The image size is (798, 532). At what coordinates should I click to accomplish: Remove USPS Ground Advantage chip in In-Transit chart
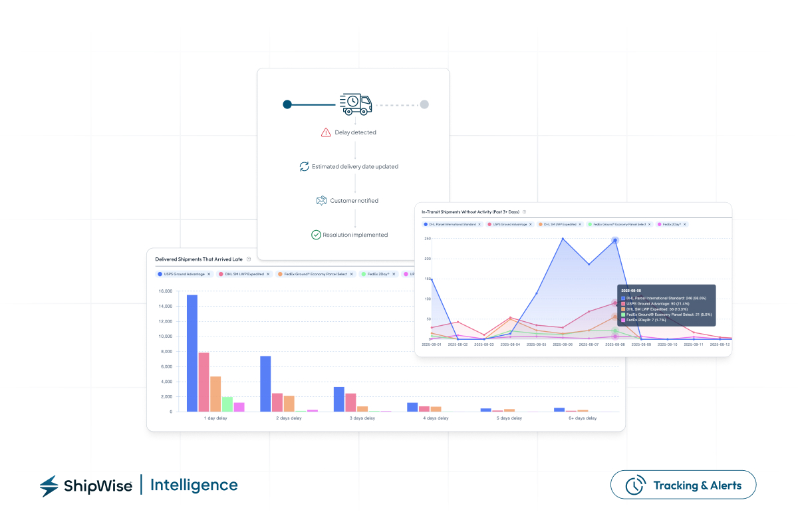coord(531,224)
